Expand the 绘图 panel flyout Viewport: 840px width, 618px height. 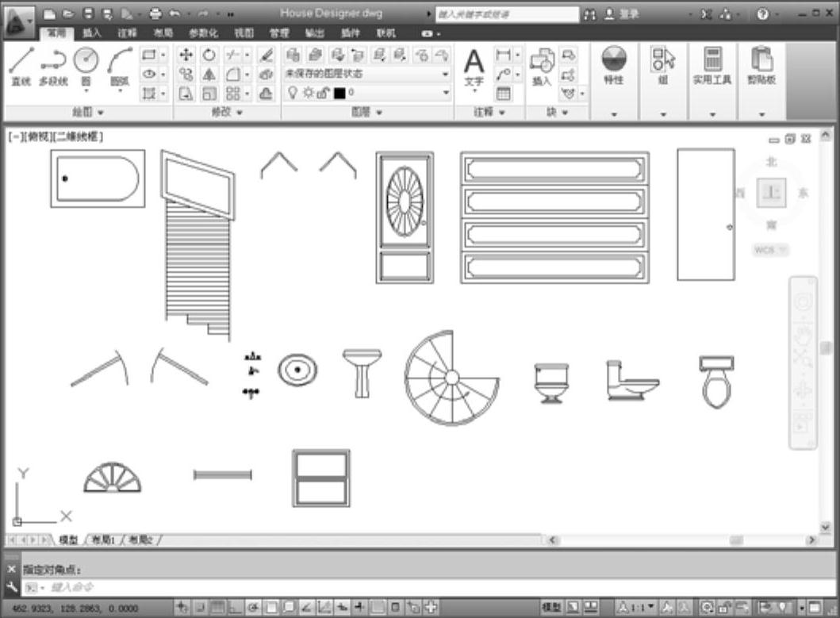[87, 113]
